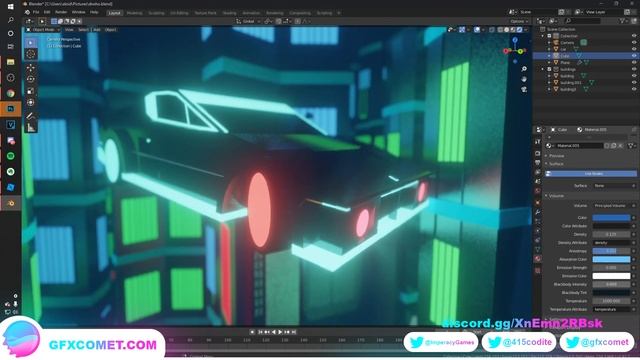Play the animation in reverse

274,332
